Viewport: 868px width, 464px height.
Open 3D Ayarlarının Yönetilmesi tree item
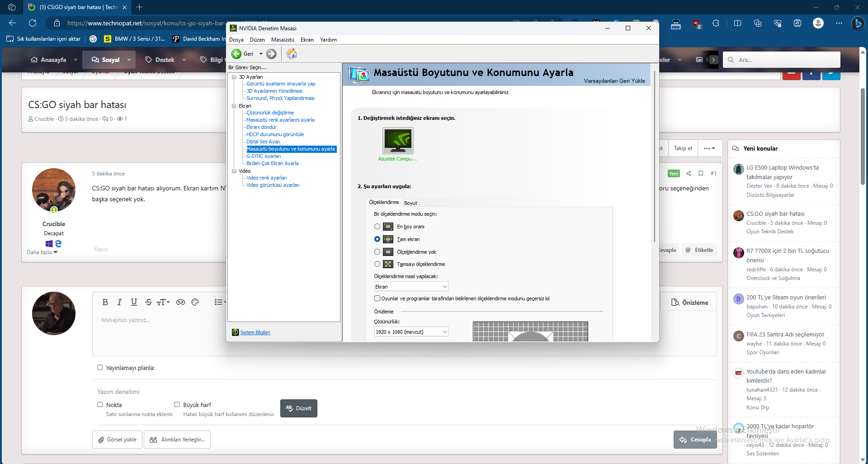[x=274, y=91]
